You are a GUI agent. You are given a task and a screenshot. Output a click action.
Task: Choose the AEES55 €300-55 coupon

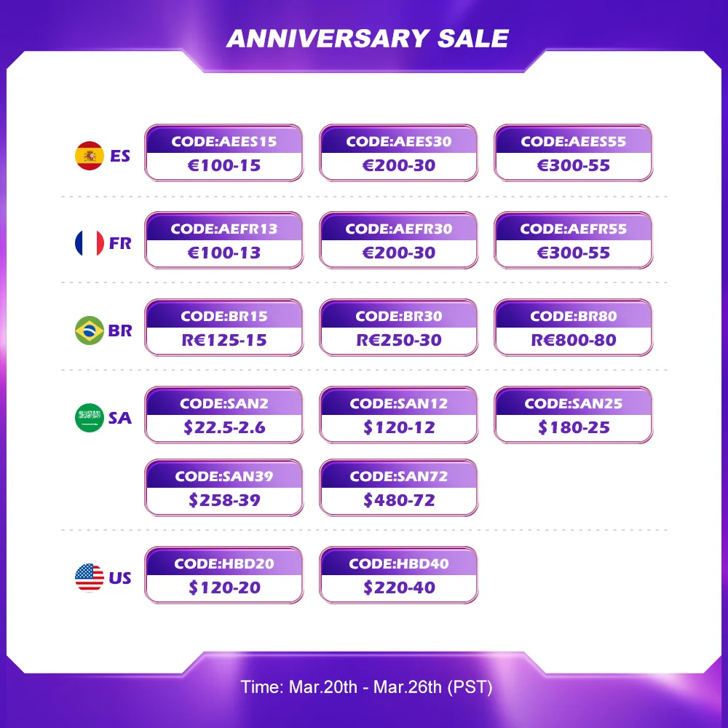point(574,153)
